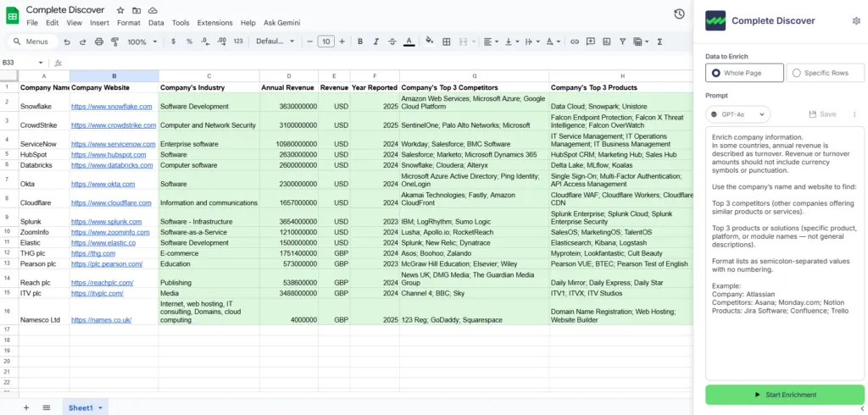This screenshot has height=415, width=868.
Task: Toggle bold formatting
Action: [360, 41]
